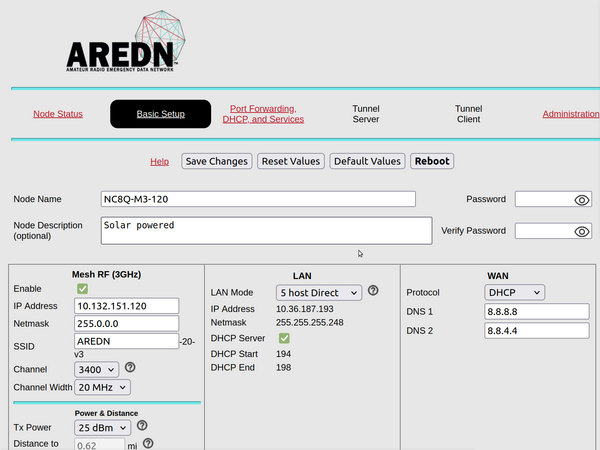Toggle the Mesh RF Enable checkbox
Screen dimensions: 600x450
click(82, 289)
